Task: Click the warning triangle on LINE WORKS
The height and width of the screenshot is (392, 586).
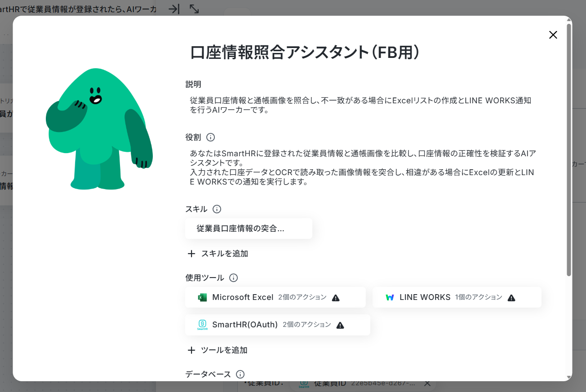Action: [511, 298]
